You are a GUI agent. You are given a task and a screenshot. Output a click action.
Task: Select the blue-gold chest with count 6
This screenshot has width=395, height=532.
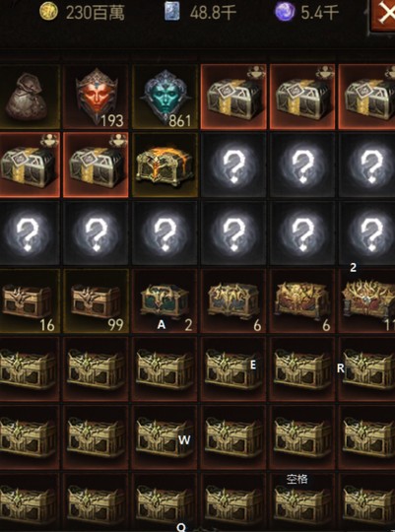pos(233,300)
